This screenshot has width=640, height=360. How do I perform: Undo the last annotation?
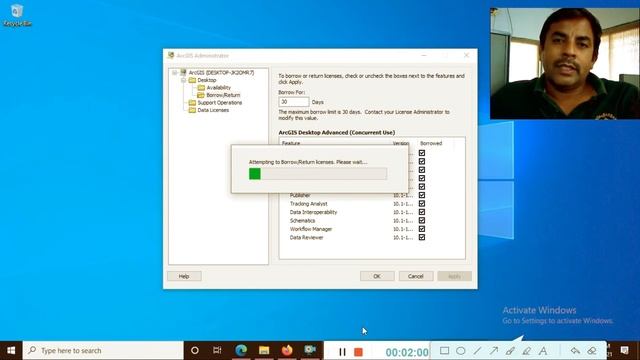tap(575, 351)
